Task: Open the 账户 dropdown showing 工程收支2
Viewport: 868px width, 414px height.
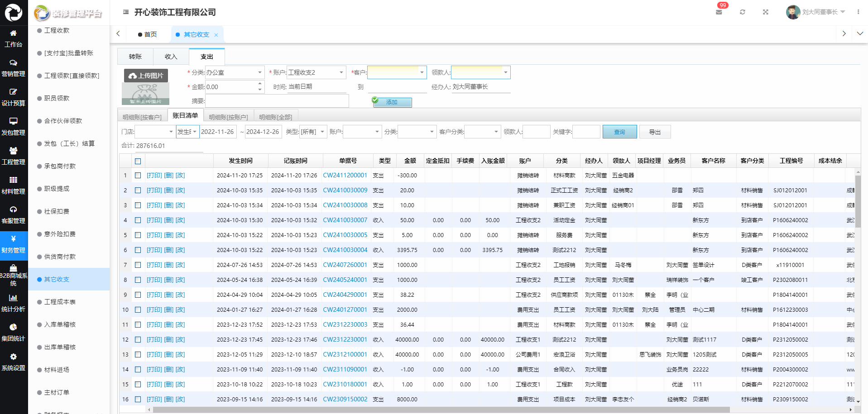Action: pos(316,72)
